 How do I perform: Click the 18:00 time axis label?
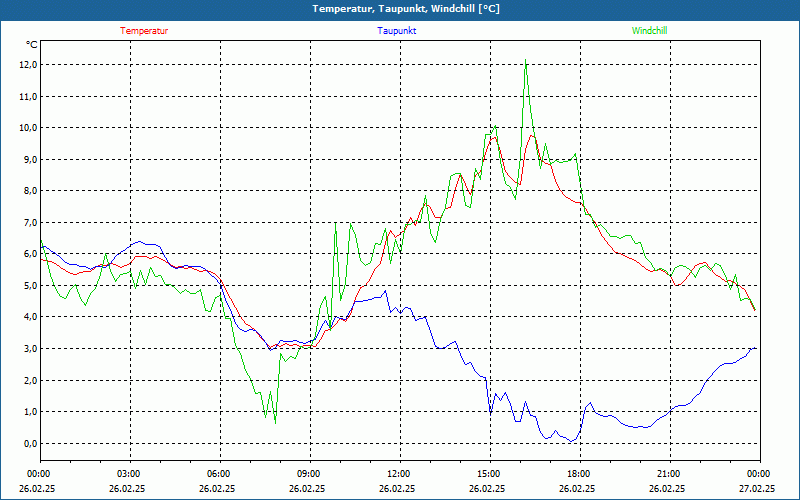(x=579, y=474)
